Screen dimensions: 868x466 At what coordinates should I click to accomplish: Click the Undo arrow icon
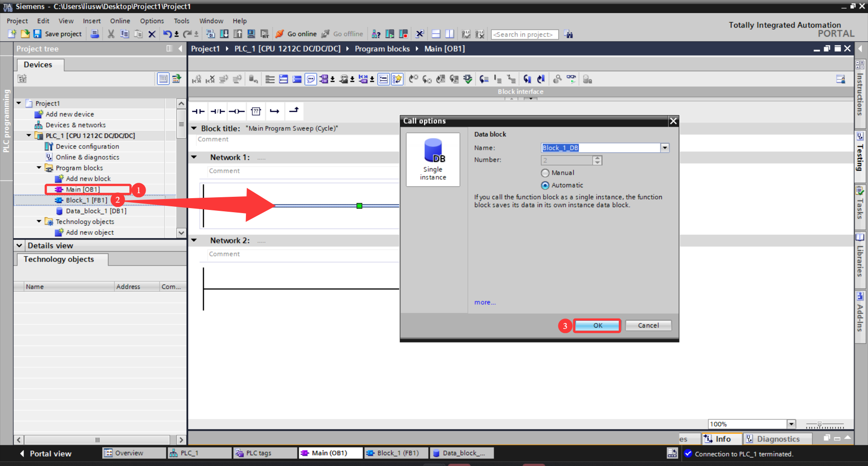(x=167, y=34)
